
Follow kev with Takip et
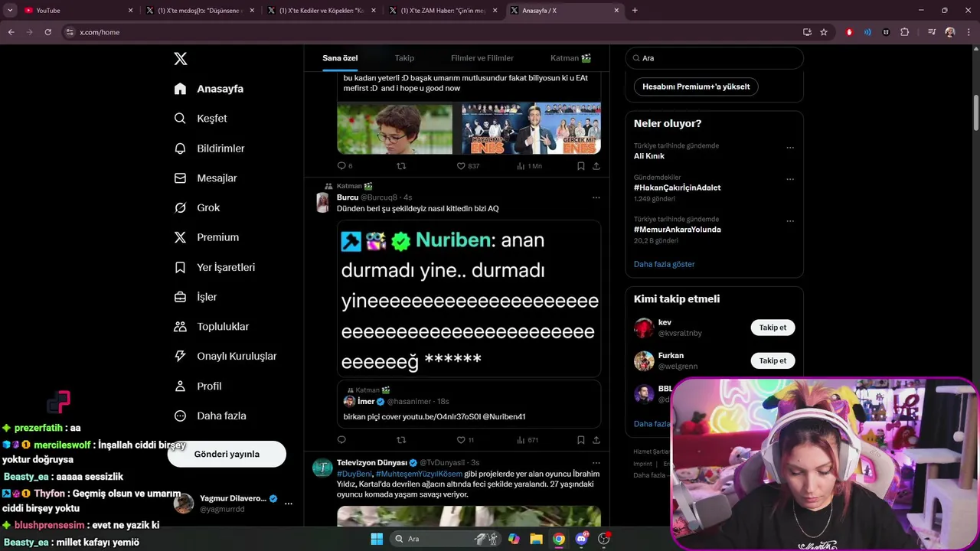773,328
